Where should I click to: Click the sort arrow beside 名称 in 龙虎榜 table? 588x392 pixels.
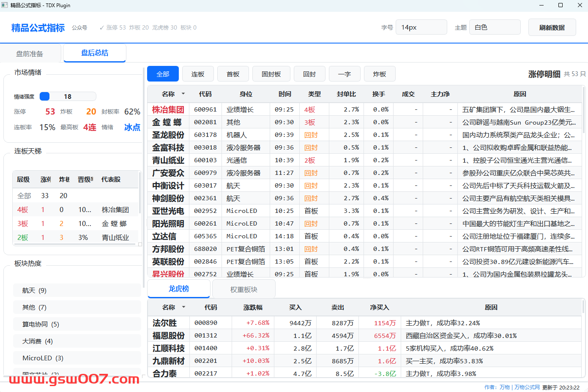coord(183,307)
